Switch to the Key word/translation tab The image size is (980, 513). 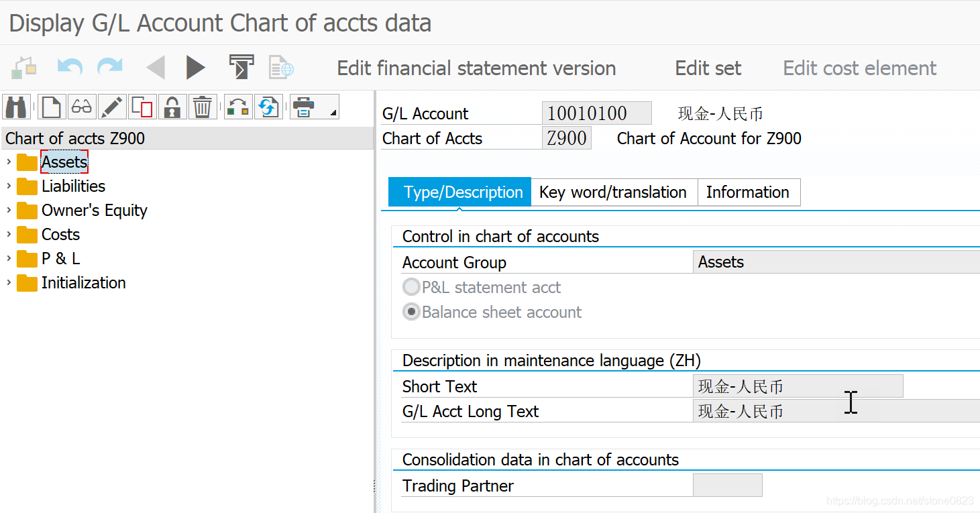(x=613, y=192)
